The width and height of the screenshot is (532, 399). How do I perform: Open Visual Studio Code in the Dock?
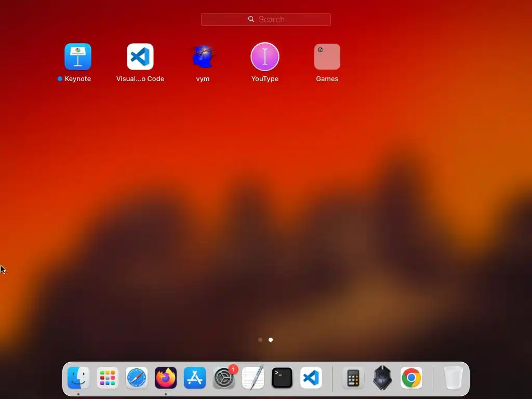click(x=311, y=378)
